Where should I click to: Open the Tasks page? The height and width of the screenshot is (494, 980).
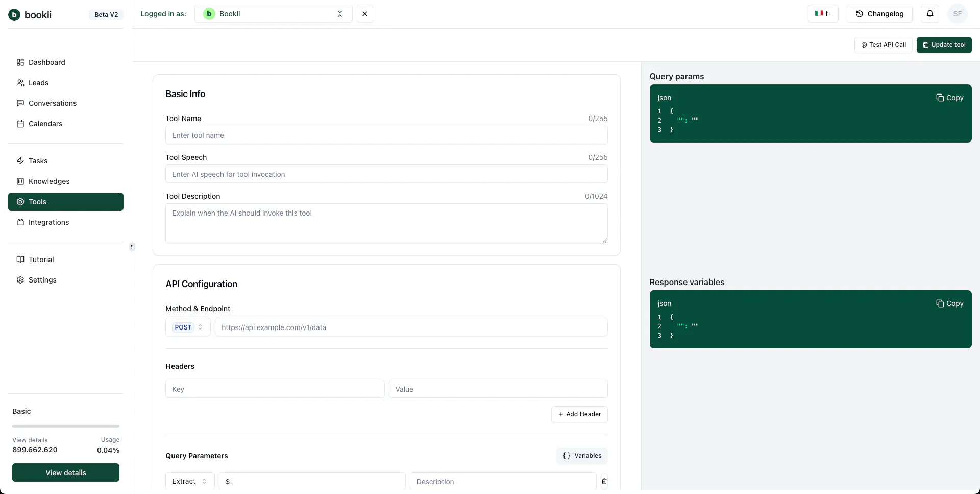[66, 161]
